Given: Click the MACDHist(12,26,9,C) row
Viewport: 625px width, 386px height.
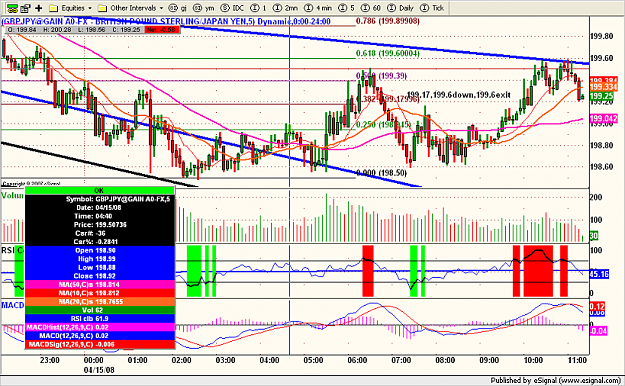Looking at the screenshot, I should 100,327.
